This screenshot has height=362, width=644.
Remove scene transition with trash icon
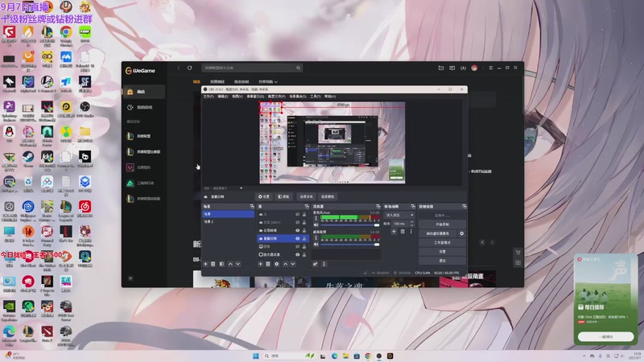[x=402, y=232]
